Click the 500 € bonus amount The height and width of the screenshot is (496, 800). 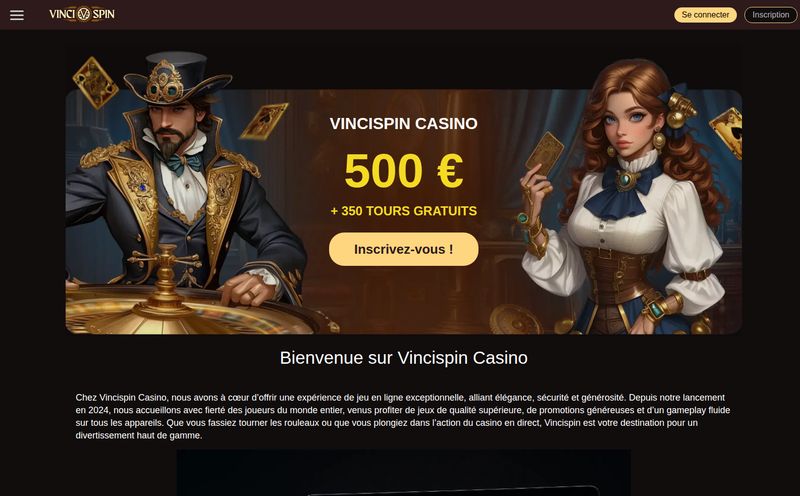(x=404, y=170)
